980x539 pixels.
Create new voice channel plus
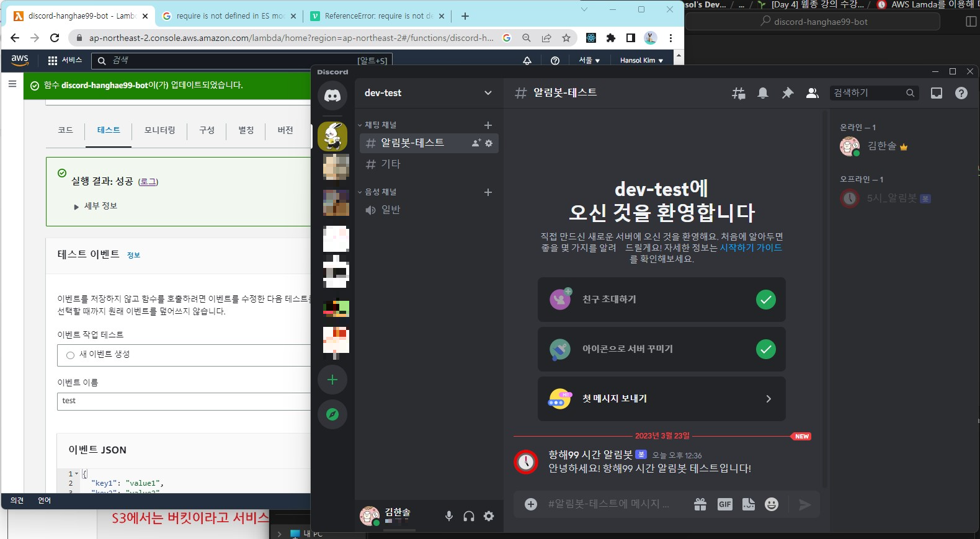[x=488, y=192]
